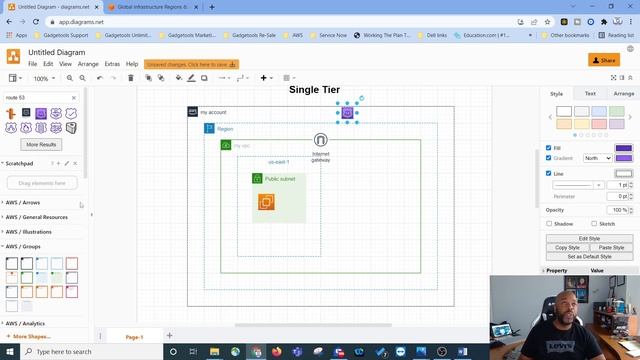
Task: Open the connection arrow style dropdown
Action: click(224, 78)
